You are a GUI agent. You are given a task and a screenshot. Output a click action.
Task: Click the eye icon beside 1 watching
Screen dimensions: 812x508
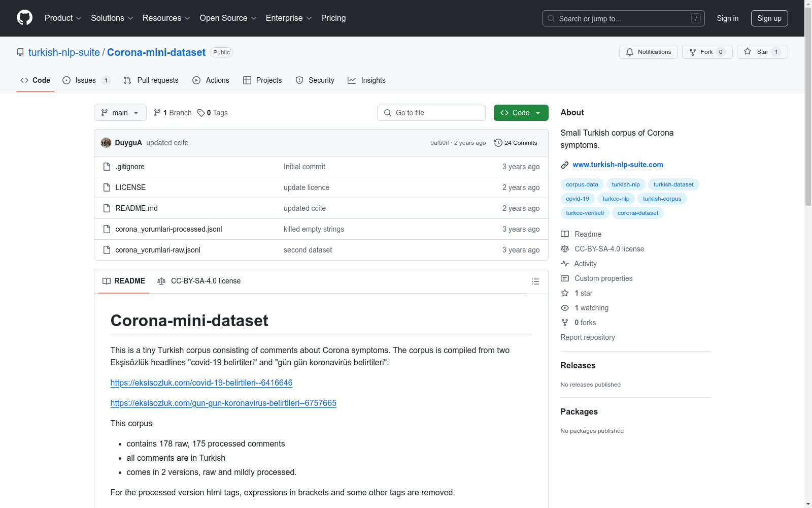[565, 308]
